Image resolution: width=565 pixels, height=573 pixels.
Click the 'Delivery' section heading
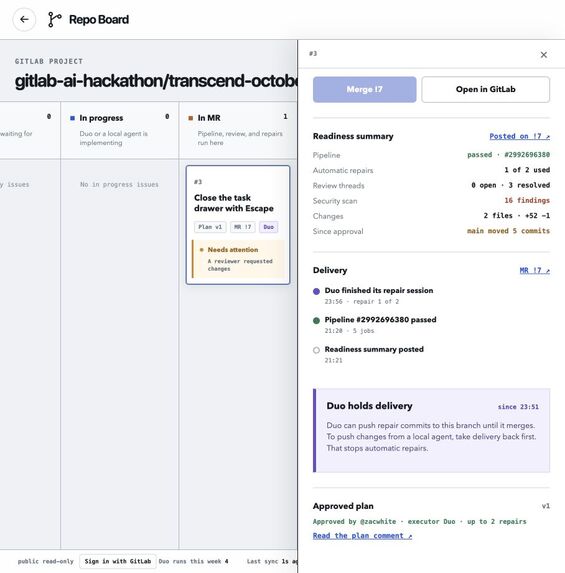click(x=330, y=270)
